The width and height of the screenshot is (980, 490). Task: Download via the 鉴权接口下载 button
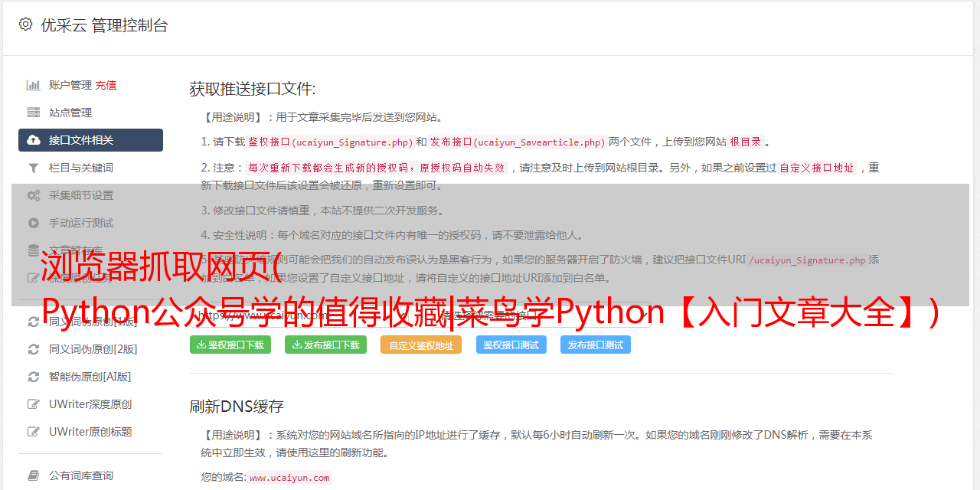coord(230,345)
